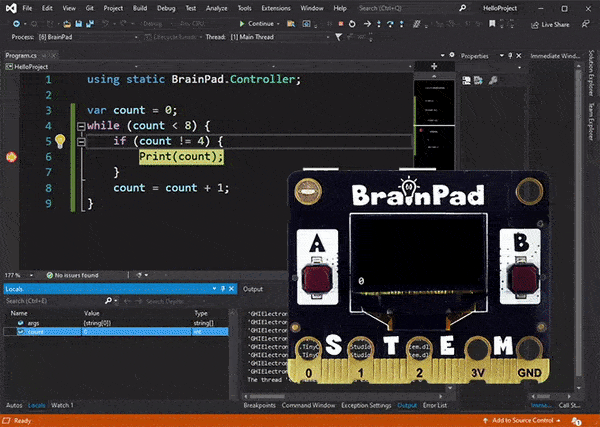This screenshot has width=600, height=427.
Task: Click the Visual Studio logo icon
Action: click(11, 8)
